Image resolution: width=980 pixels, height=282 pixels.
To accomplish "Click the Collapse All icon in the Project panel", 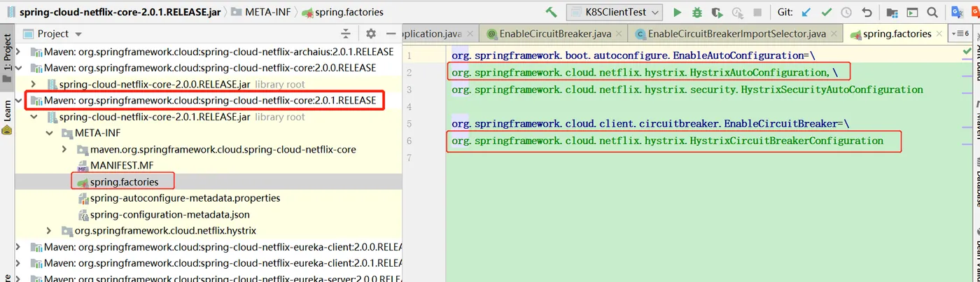I will 345,34.
